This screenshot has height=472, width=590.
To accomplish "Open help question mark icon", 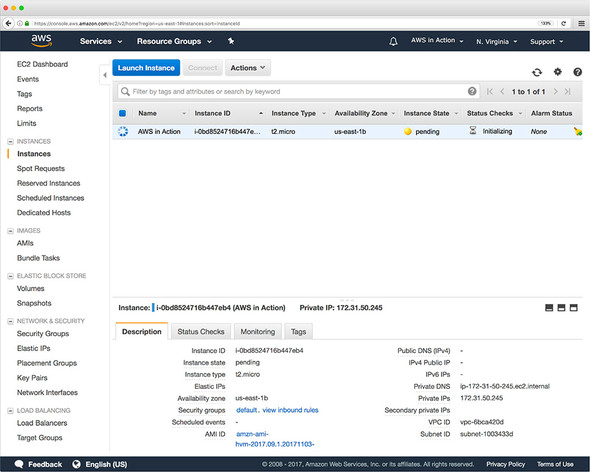I will (578, 72).
